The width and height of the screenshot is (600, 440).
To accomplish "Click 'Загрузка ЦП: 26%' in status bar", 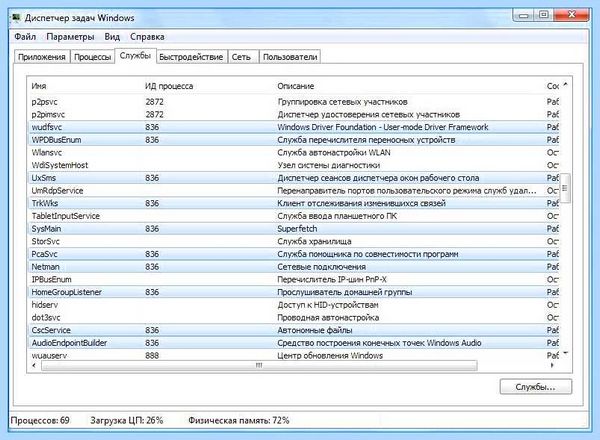I will point(127,420).
